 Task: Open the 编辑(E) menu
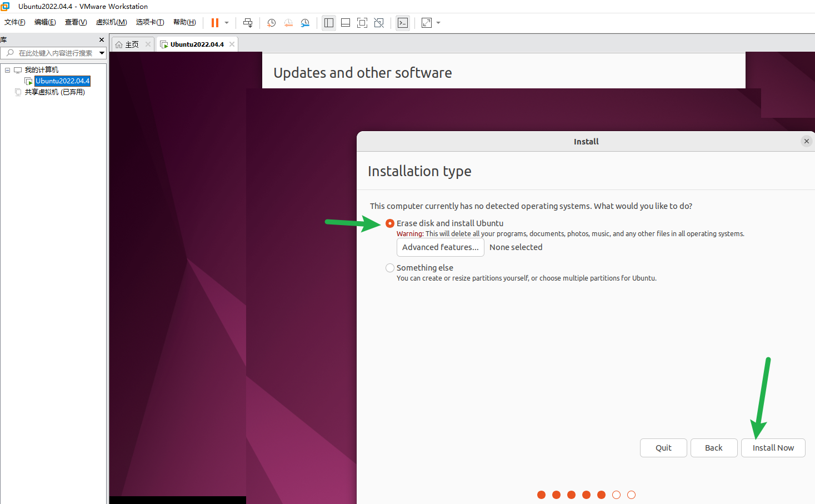tap(45, 22)
